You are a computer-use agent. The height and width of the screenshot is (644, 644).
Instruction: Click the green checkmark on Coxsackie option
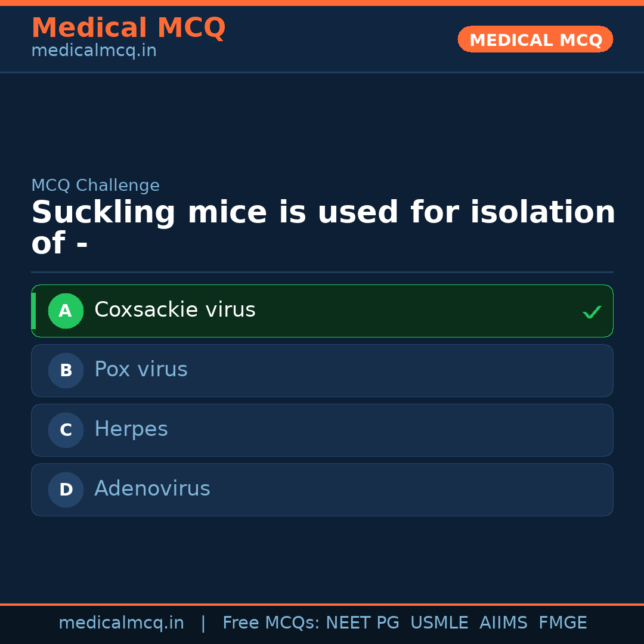[x=592, y=312]
